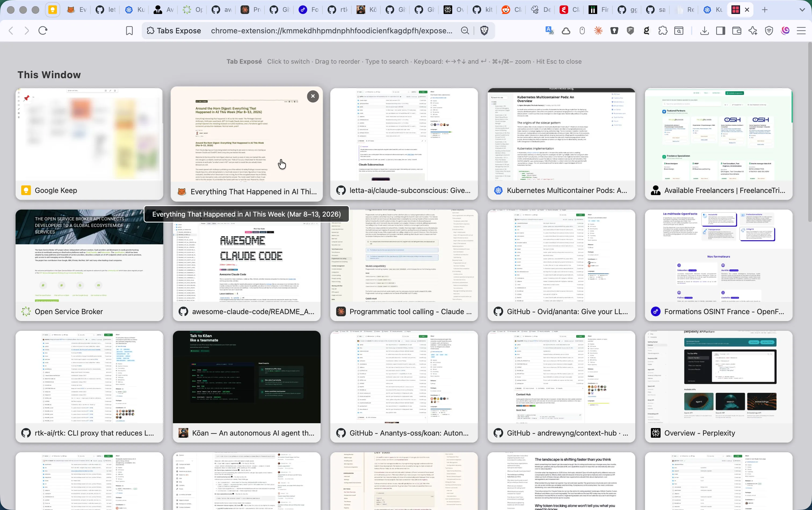Click the Brave Shields lion icon
Viewport: 812px width, 510px height.
[x=484, y=31]
